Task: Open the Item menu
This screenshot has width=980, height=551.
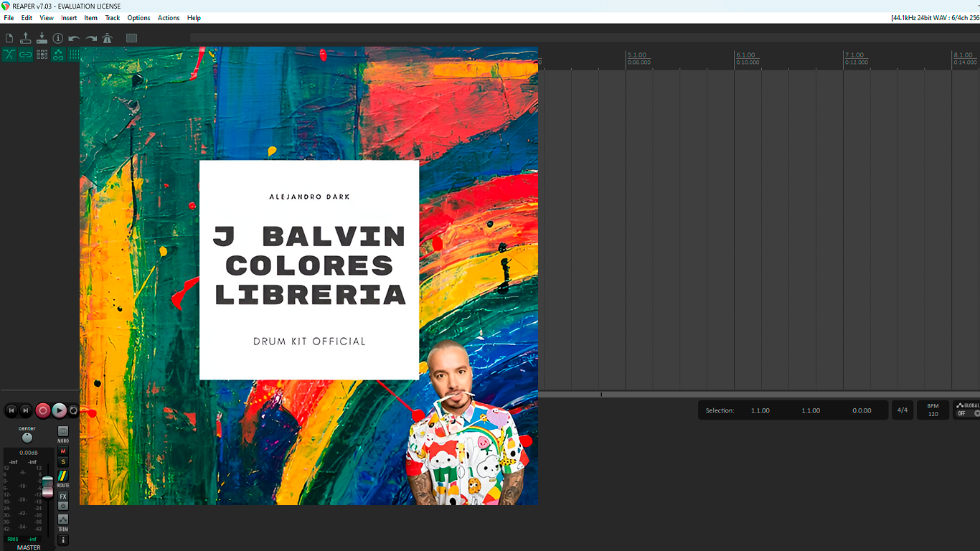Action: point(91,18)
